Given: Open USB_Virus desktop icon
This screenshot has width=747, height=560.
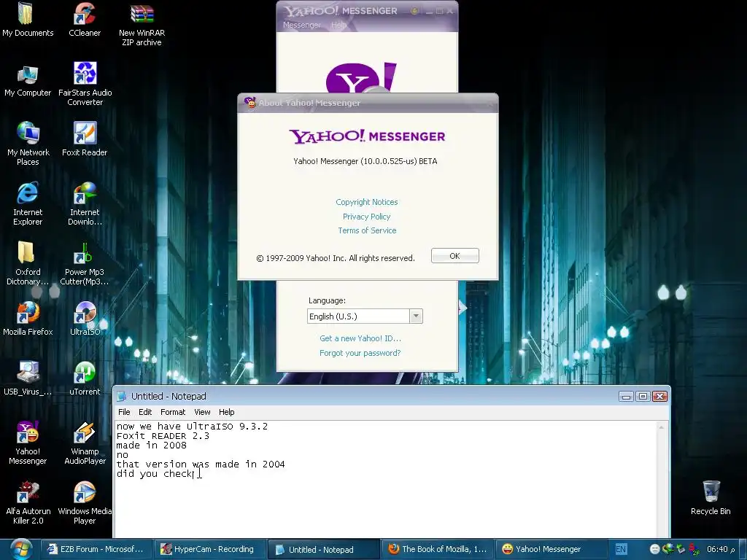Looking at the screenshot, I should click(28, 378).
